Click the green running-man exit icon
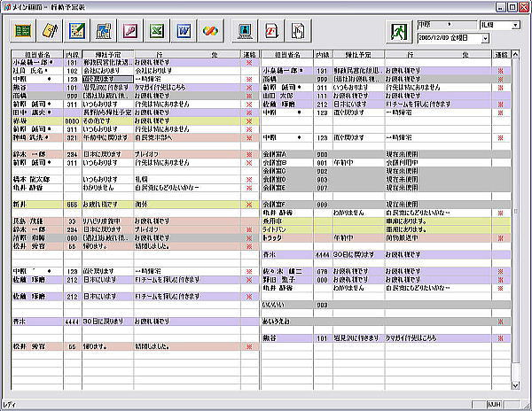 399,32
